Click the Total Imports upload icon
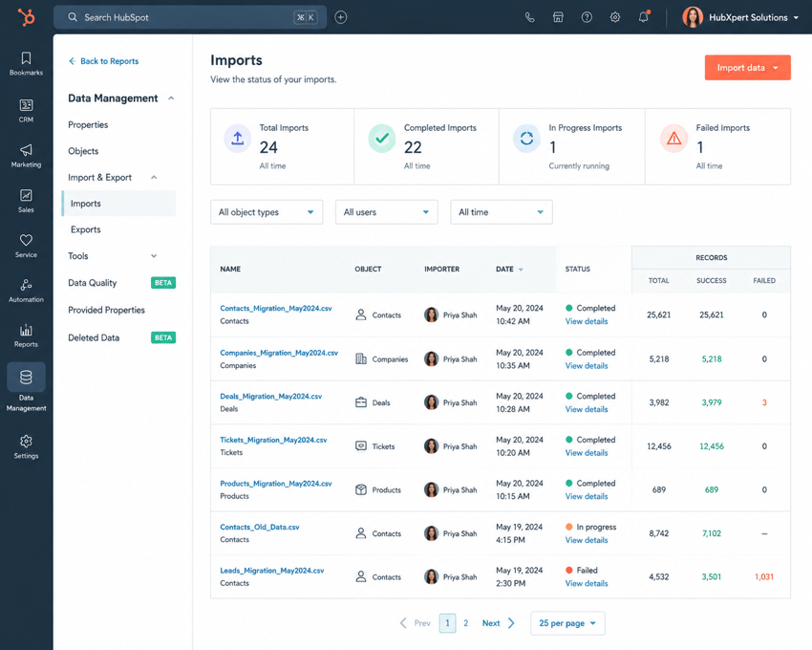Image resolution: width=812 pixels, height=650 pixels. [237, 139]
